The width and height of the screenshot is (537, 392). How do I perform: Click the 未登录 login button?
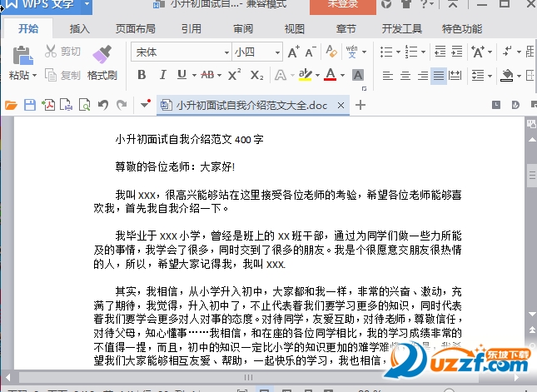coord(342,5)
